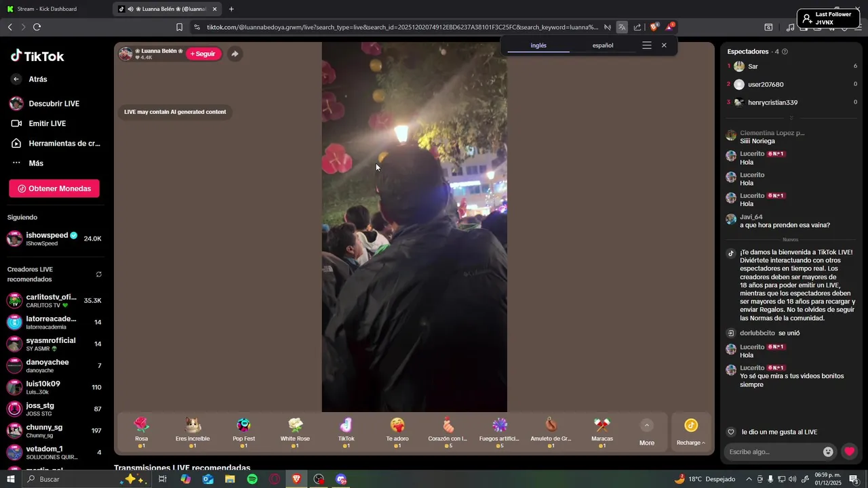Show hidden system tray icons

(749, 479)
